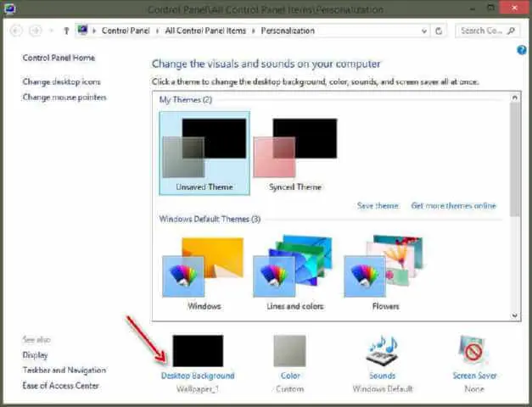Screen dimensions: 532x407
Task: Select the Unsaved Theme thumbnail
Action: [x=204, y=153]
